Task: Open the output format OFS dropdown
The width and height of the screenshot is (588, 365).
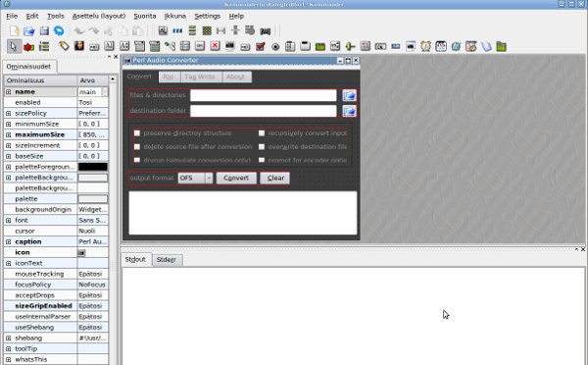Action: pyautogui.click(x=210, y=178)
